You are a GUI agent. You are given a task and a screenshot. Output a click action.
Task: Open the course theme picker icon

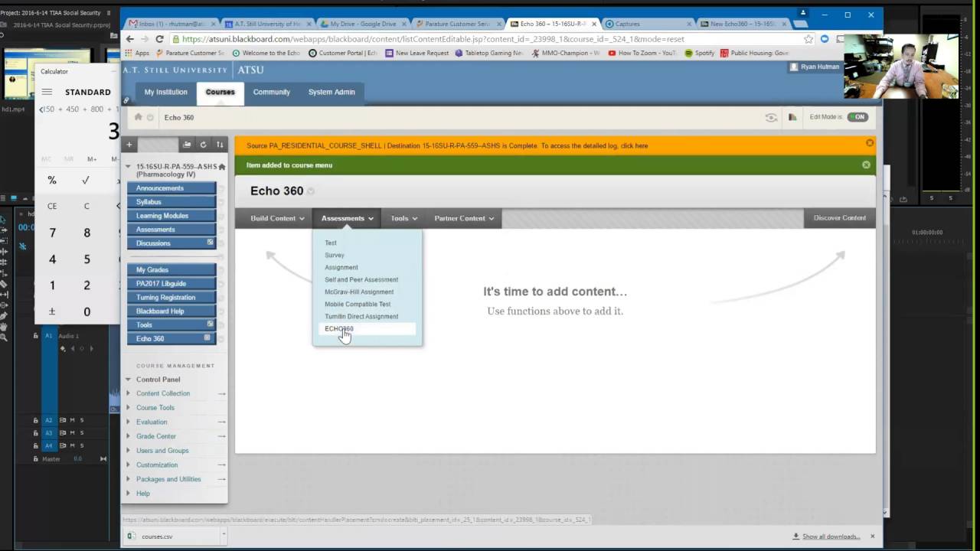792,117
